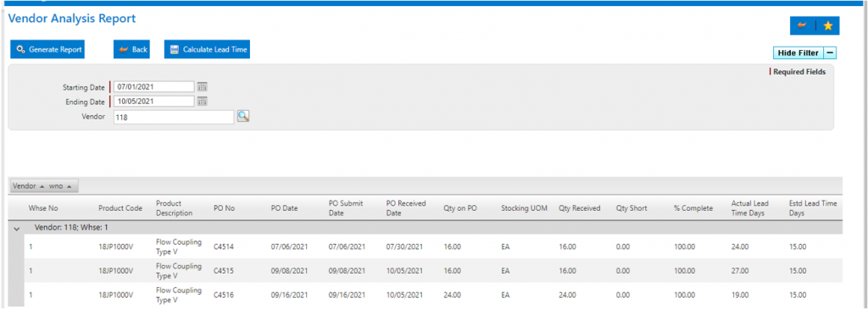Click the Vendor input field
The height and width of the screenshot is (309, 868).
click(x=174, y=117)
